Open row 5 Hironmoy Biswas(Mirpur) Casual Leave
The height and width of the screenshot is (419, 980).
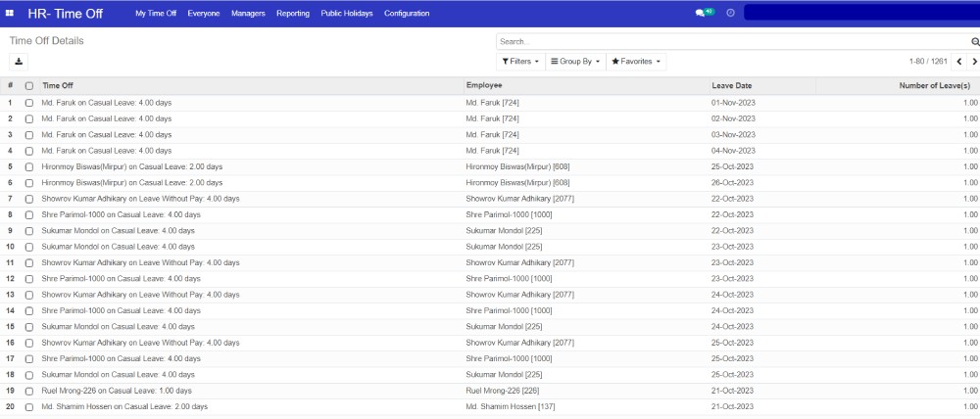pos(132,166)
